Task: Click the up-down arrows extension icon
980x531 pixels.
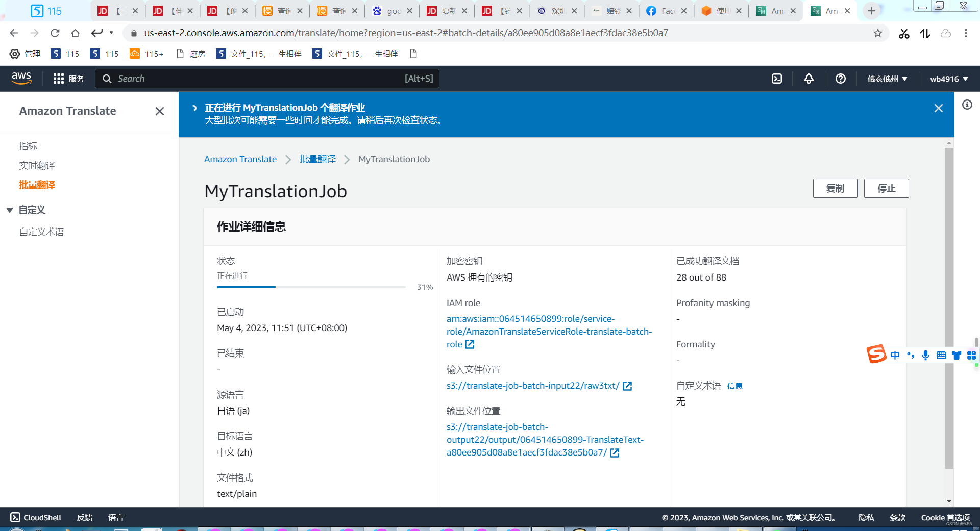Action: click(x=925, y=33)
